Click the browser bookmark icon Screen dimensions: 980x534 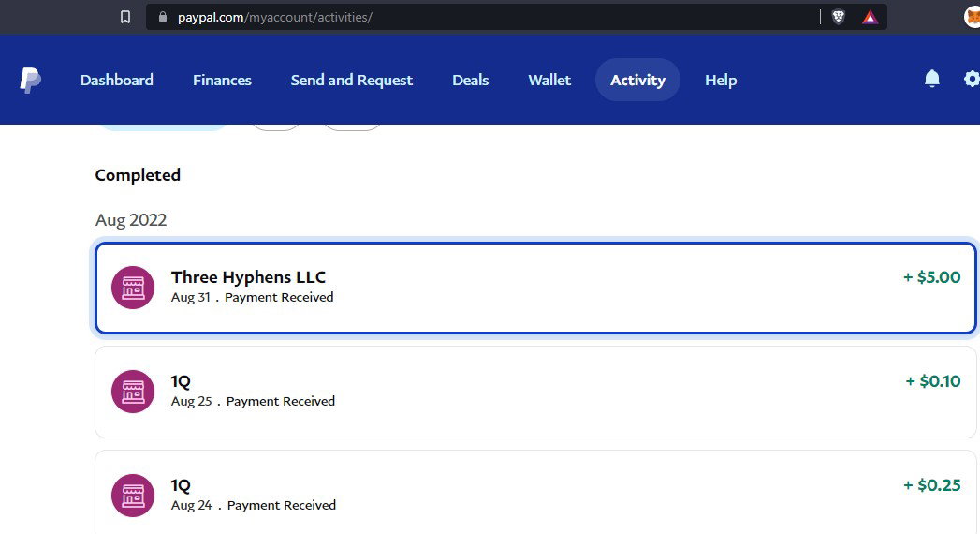click(x=125, y=17)
